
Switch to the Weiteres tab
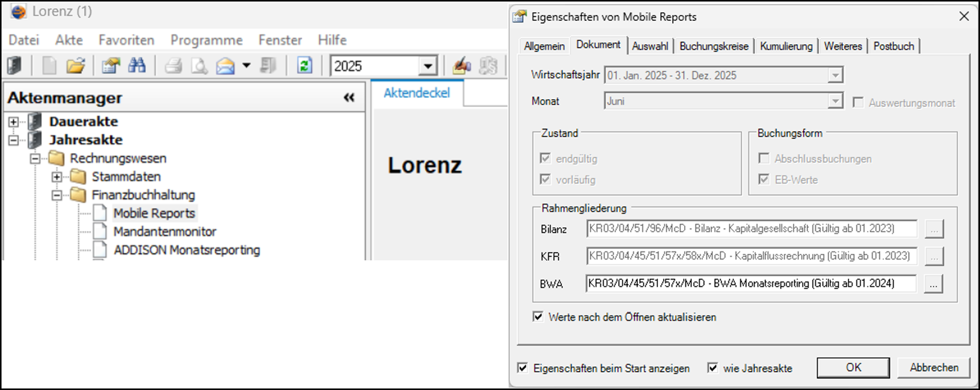pyautogui.click(x=843, y=46)
